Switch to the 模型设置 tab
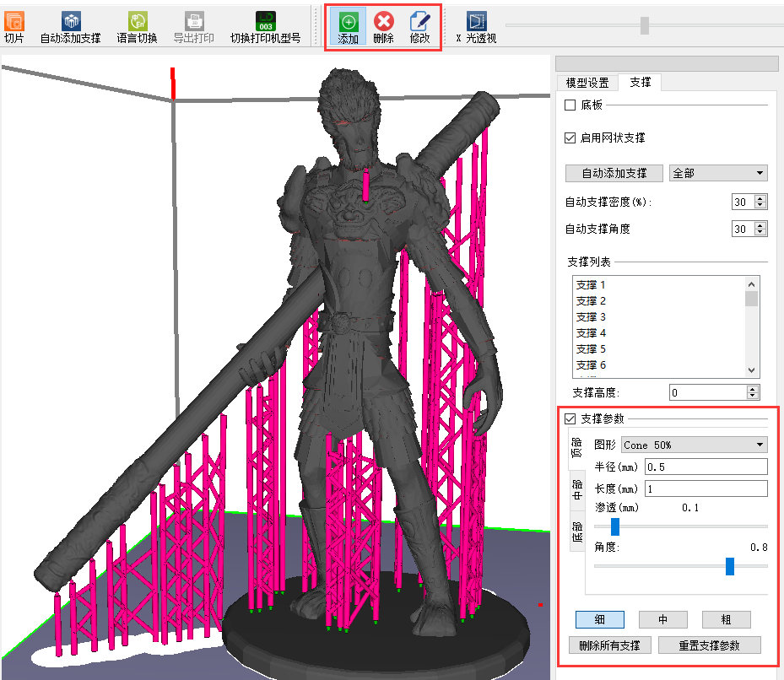 point(587,83)
